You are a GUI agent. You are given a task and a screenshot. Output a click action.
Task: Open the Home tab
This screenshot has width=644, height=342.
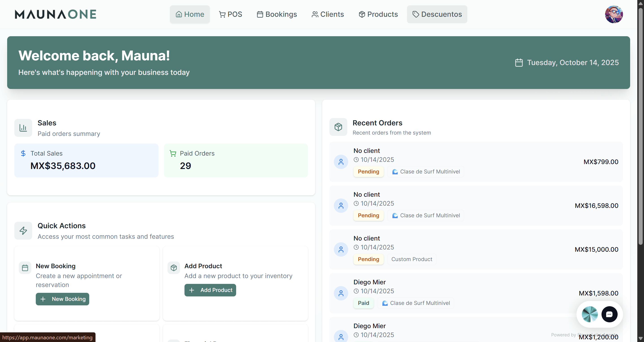pos(190,14)
